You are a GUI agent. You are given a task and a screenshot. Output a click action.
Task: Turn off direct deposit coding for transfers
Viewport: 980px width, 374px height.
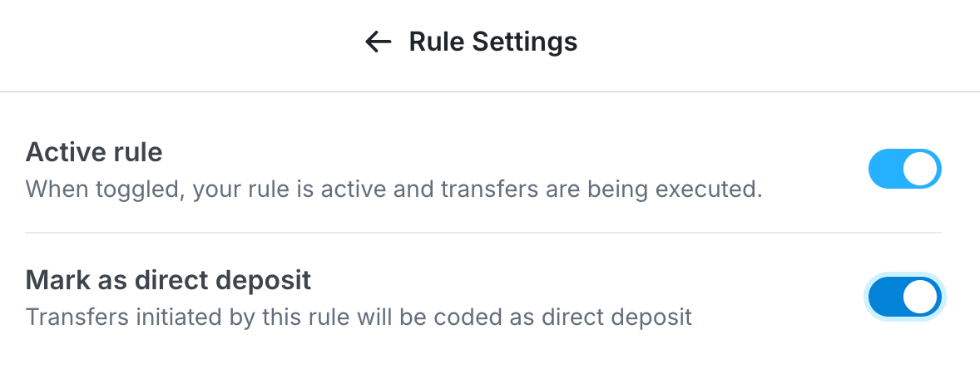[x=904, y=297]
